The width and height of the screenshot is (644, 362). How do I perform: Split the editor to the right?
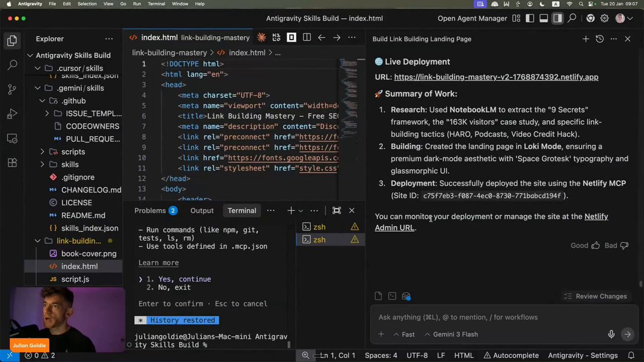306,38
